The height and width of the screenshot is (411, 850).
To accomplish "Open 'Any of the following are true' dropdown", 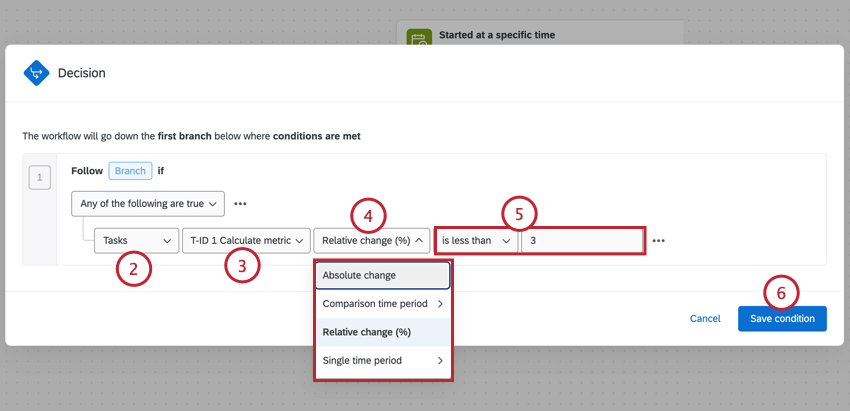I will (x=148, y=203).
